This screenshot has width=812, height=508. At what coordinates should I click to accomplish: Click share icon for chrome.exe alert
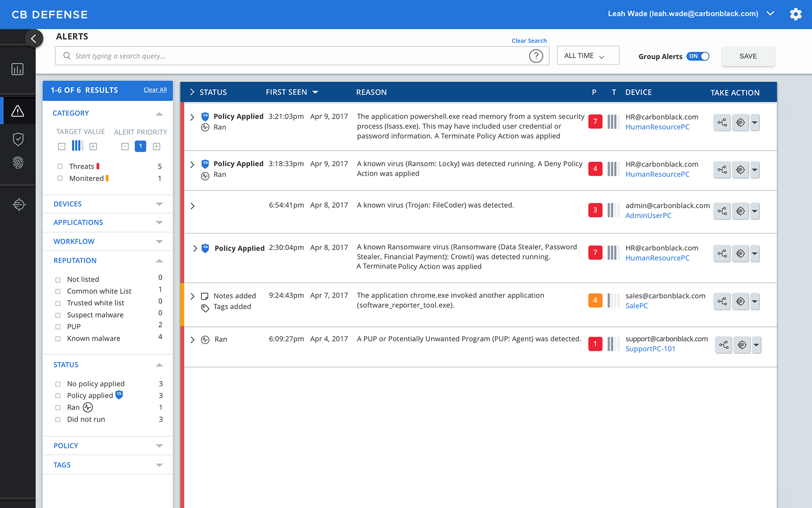click(722, 301)
